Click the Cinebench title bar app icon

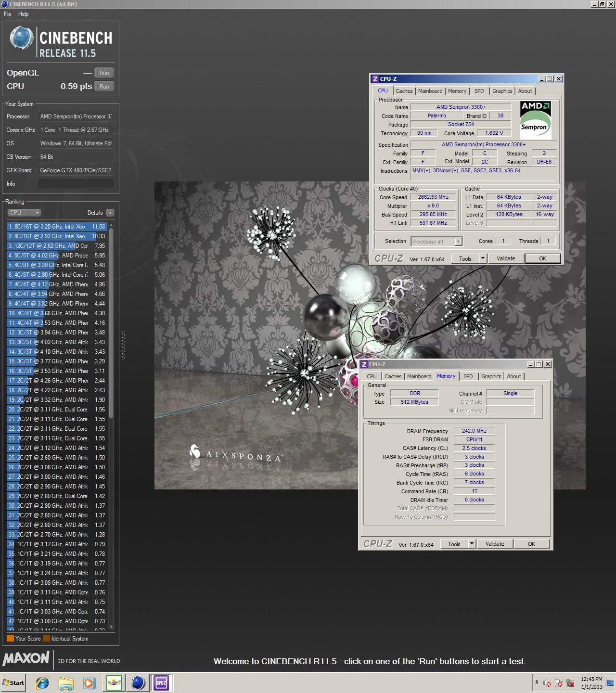point(4,4)
